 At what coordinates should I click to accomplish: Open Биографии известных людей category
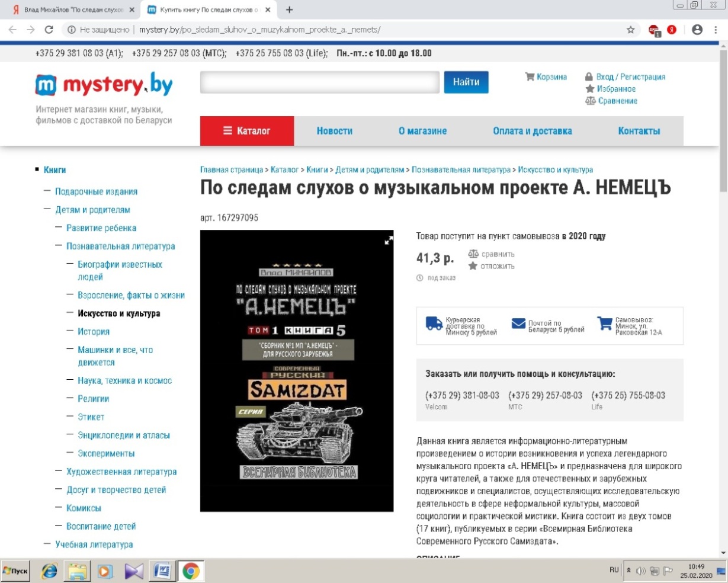coord(120,270)
